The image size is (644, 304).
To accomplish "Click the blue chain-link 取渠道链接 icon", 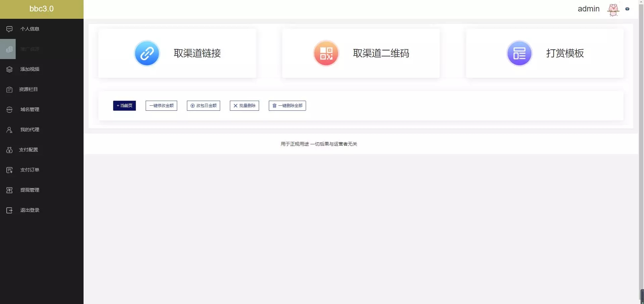I will click(x=147, y=53).
